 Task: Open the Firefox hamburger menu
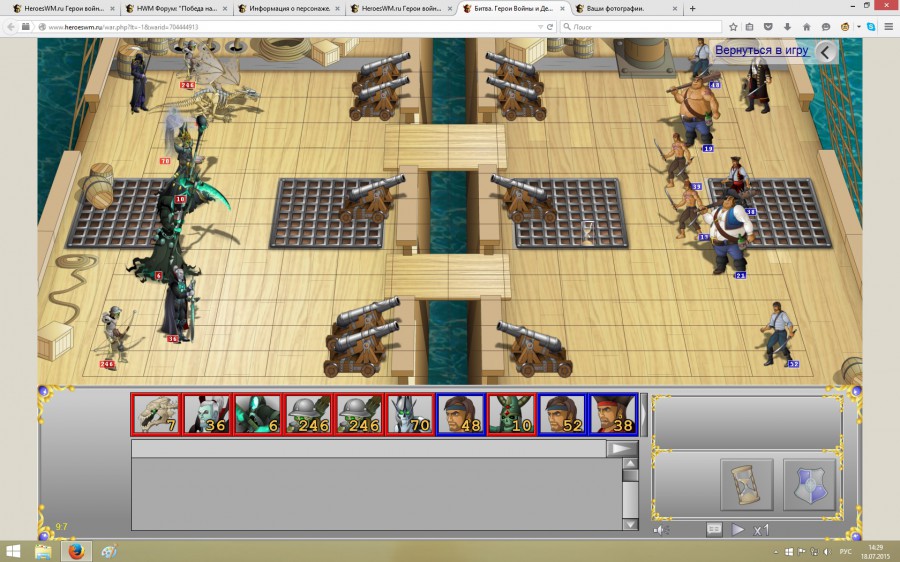click(889, 27)
